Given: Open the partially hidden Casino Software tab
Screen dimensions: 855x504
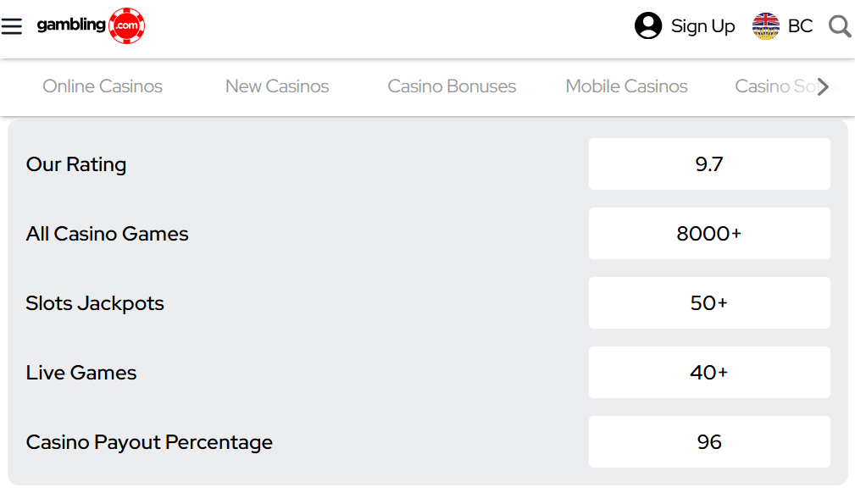Looking at the screenshot, I should pos(773,86).
